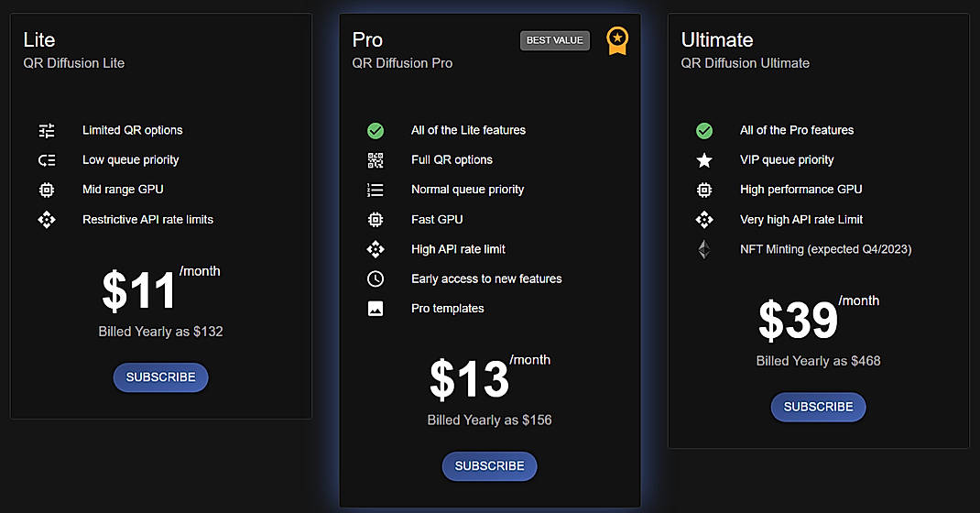Click the QR Diffusion Pro subtitle

[402, 63]
